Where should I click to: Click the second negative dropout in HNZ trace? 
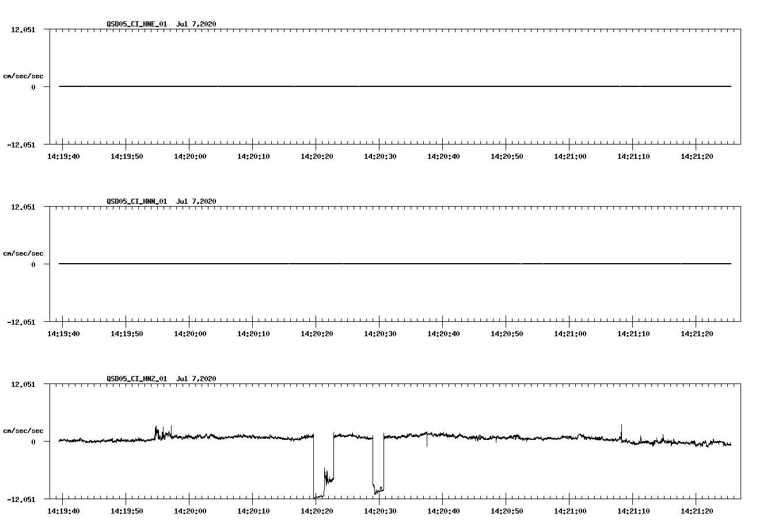378,465
